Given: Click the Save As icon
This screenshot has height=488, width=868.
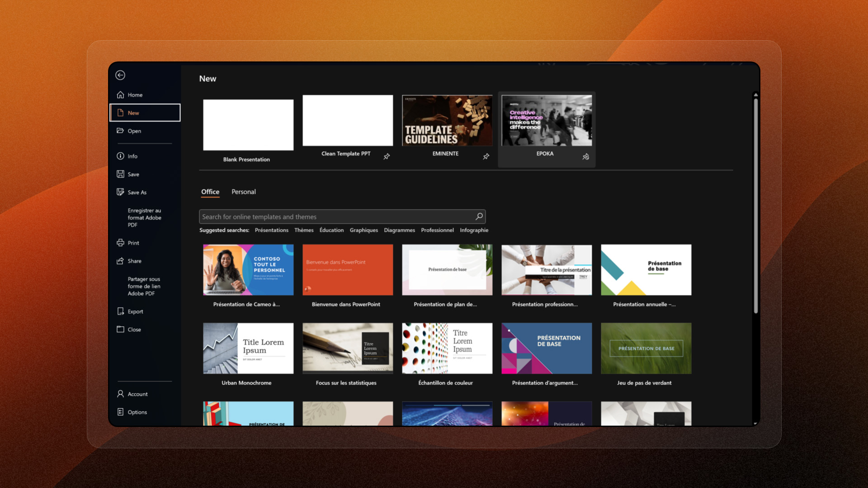Looking at the screenshot, I should pos(120,192).
